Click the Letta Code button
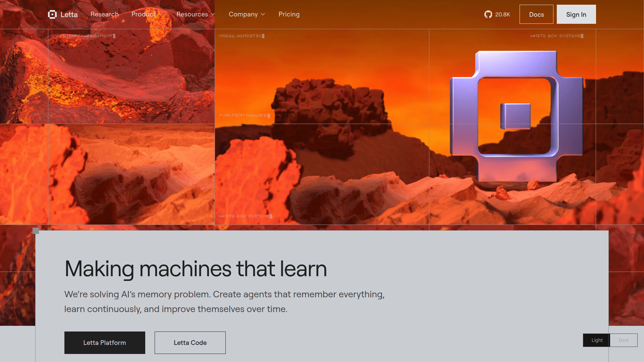The height and width of the screenshot is (362, 644). (x=190, y=343)
